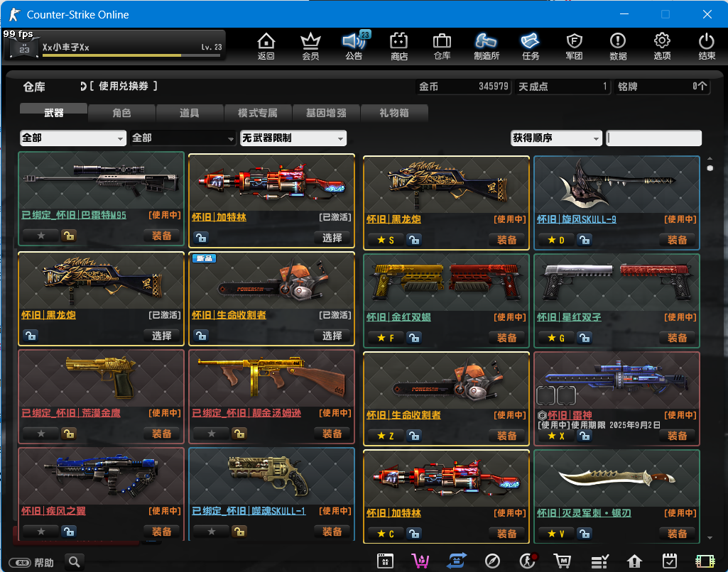Open the blue exchange arrows icon
This screenshot has height=572, width=728.
(x=457, y=561)
